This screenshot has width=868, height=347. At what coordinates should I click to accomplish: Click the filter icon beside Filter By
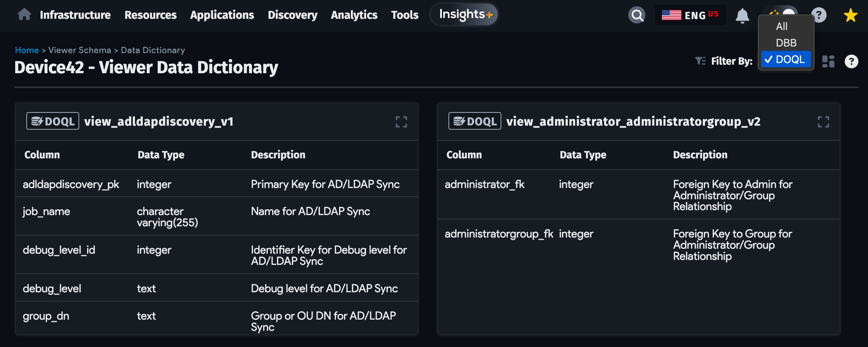point(700,61)
